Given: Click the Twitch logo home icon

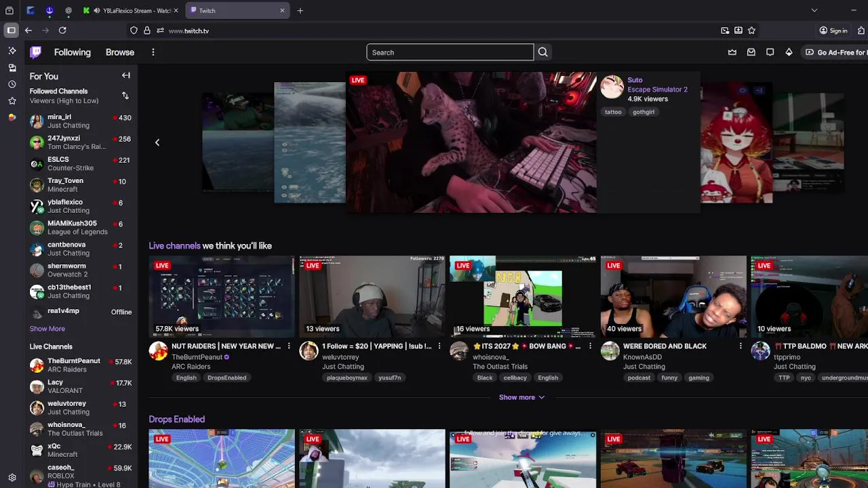Looking at the screenshot, I should [36, 52].
